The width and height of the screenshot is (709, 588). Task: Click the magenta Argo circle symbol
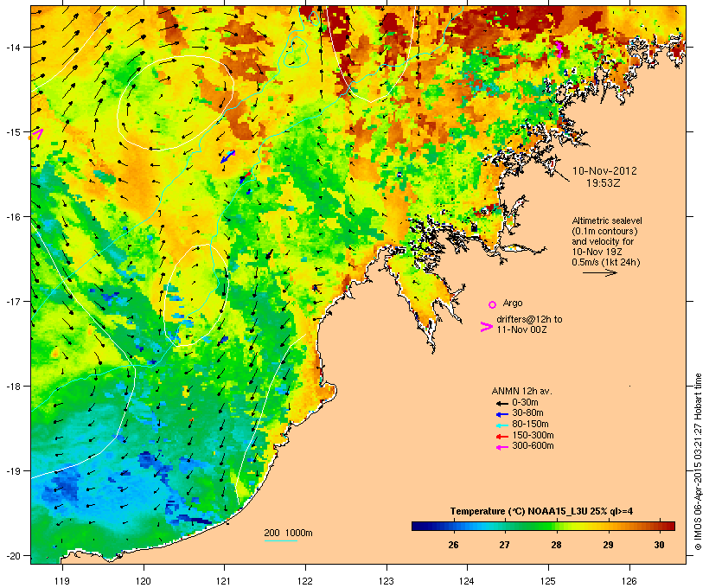tap(492, 304)
